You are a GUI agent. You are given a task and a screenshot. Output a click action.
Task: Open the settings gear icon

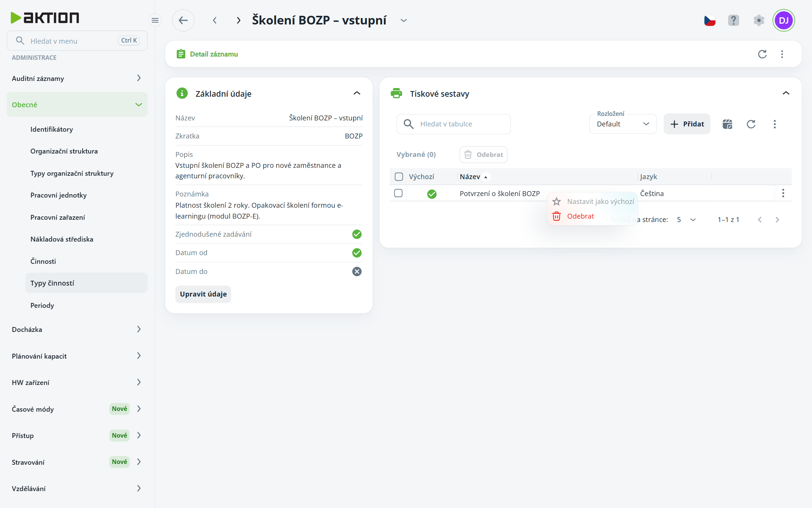pyautogui.click(x=759, y=20)
